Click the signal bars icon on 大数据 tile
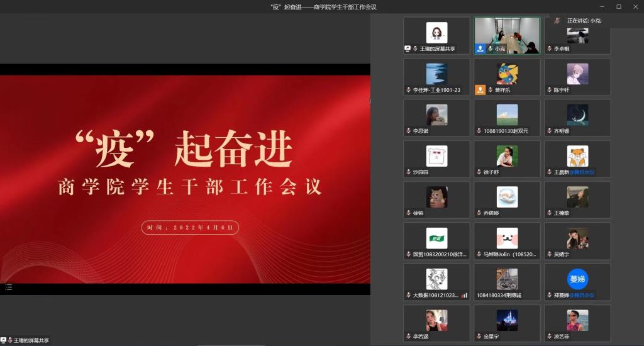Viewport: 644px width, 346px height. point(464,295)
